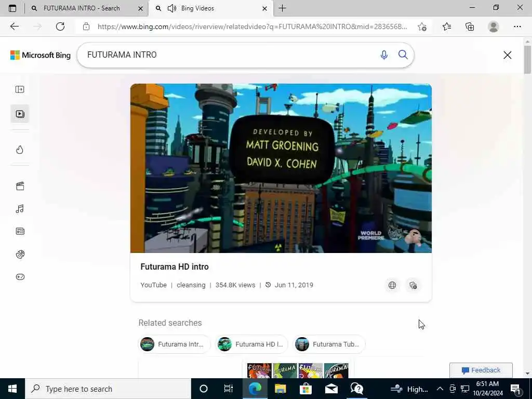Go to Microsoft Bing home logo
Screen dimensions: 532x399
tap(41, 55)
